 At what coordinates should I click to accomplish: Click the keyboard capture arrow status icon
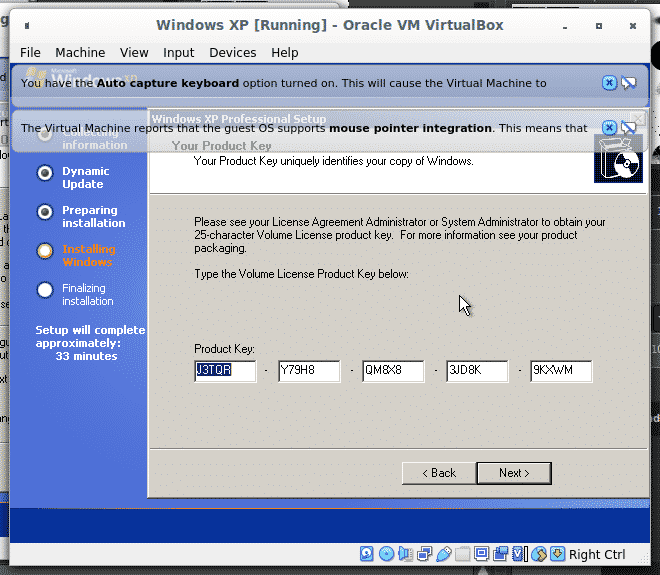[557, 554]
